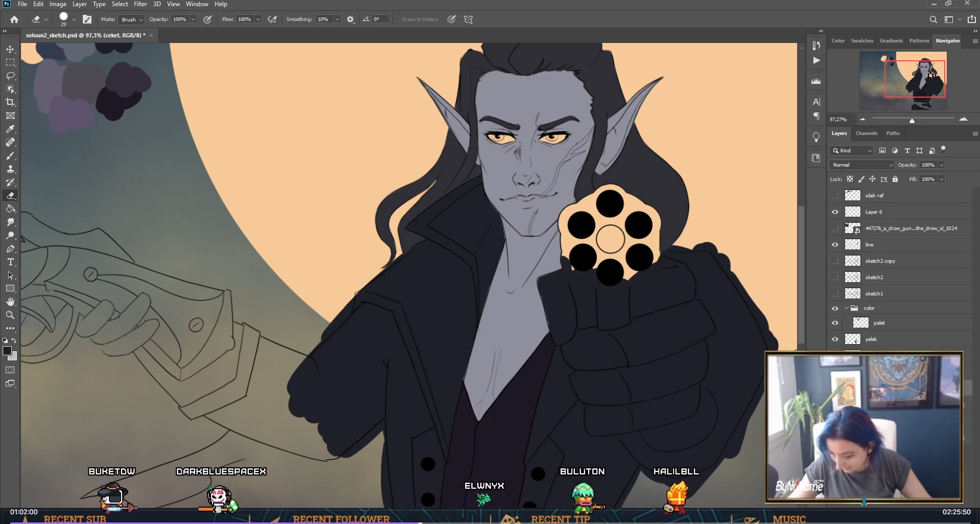This screenshot has height=524, width=980.
Task: Open the Smoothing value dropdown
Action: 337,19
